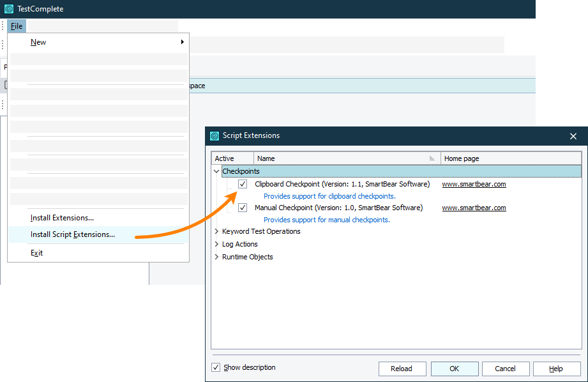
Task: Expand Keyword Test Operations
Action: coord(216,232)
